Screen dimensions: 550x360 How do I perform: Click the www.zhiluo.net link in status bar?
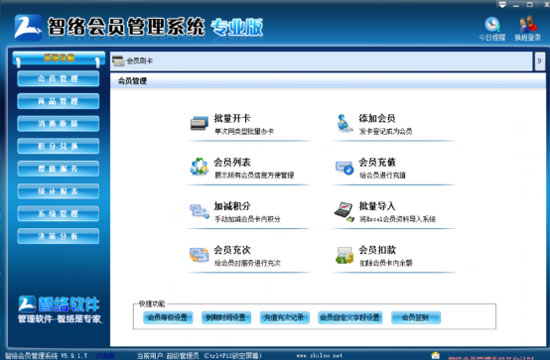tap(320, 356)
